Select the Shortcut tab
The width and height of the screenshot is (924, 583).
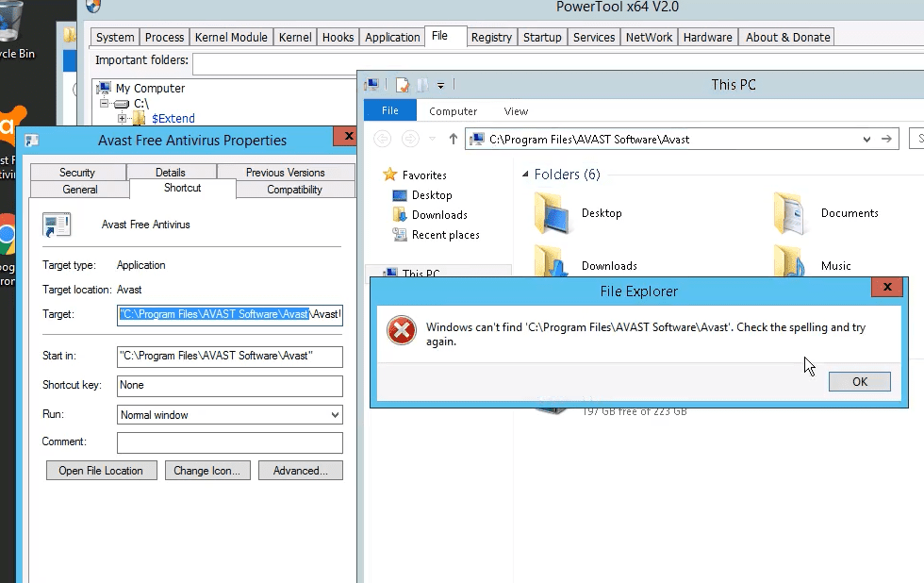(183, 188)
